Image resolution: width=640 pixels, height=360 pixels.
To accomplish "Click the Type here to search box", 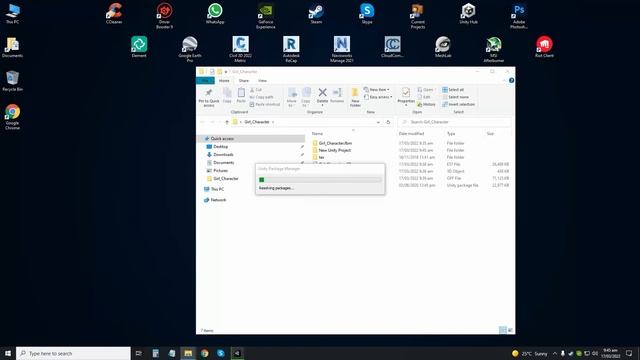I will (x=73, y=353).
